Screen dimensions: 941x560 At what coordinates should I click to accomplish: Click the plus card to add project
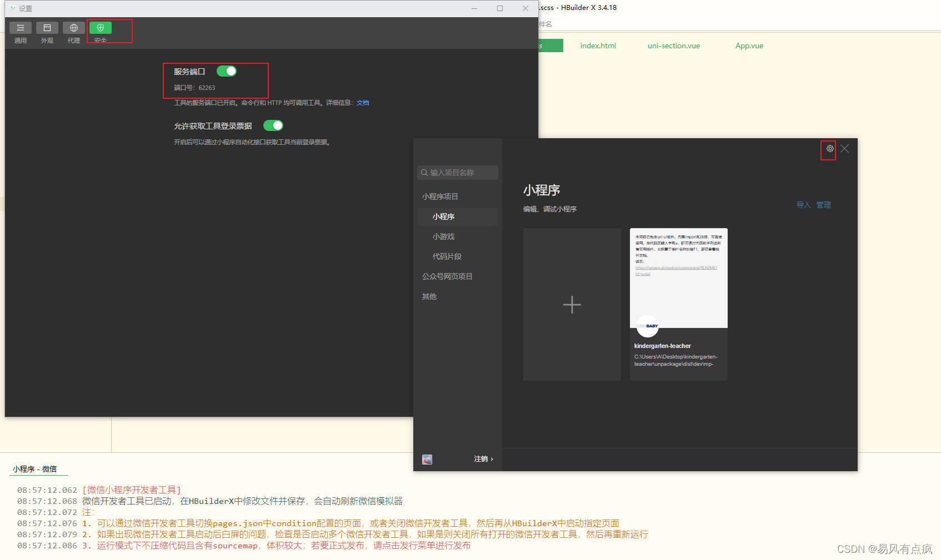(x=572, y=304)
